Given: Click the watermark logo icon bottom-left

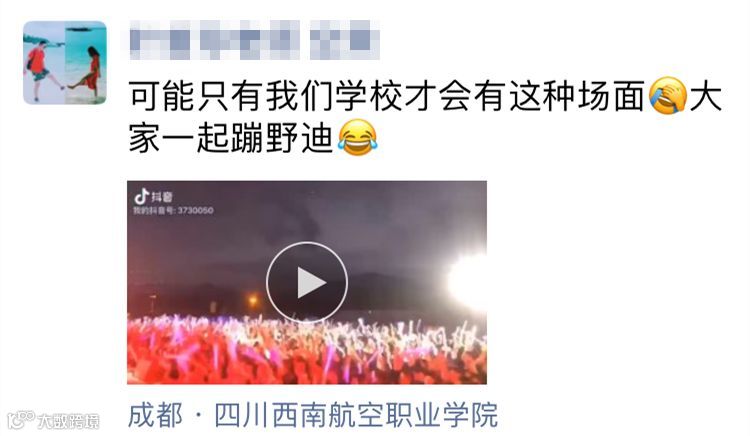Looking at the screenshot, I should 21,420.
